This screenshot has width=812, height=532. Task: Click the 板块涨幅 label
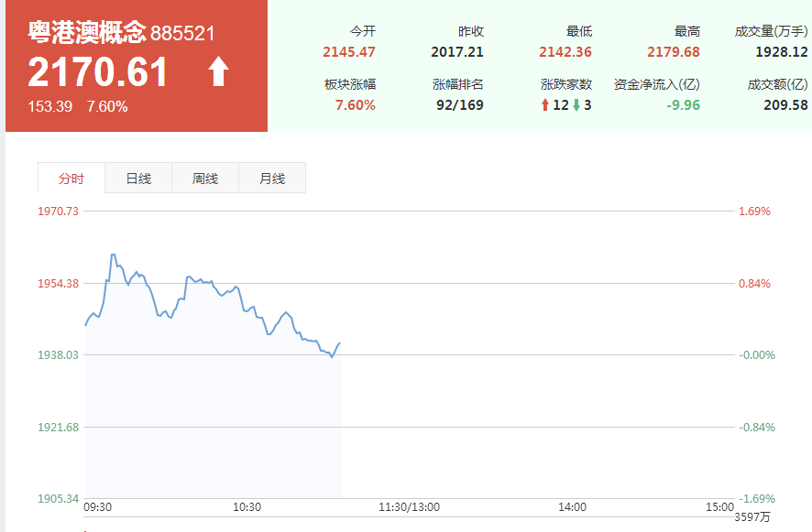[350, 84]
